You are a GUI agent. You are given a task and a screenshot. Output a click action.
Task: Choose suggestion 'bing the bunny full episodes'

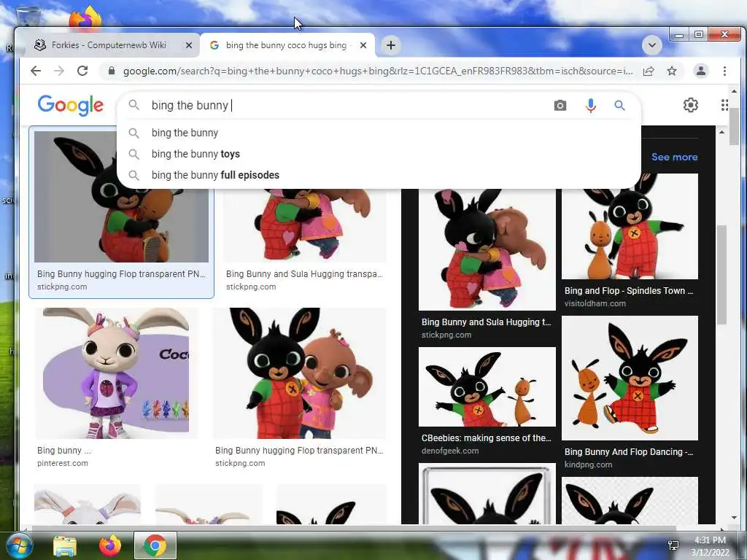tap(215, 175)
